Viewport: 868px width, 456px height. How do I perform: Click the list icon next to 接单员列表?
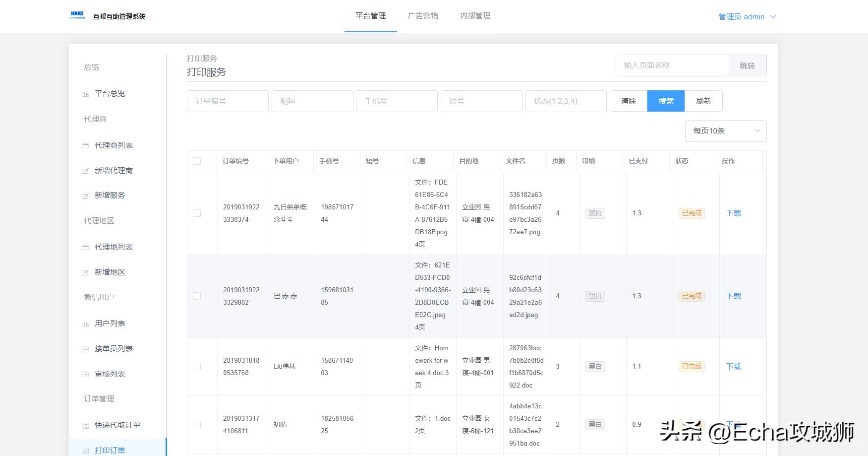(86, 348)
